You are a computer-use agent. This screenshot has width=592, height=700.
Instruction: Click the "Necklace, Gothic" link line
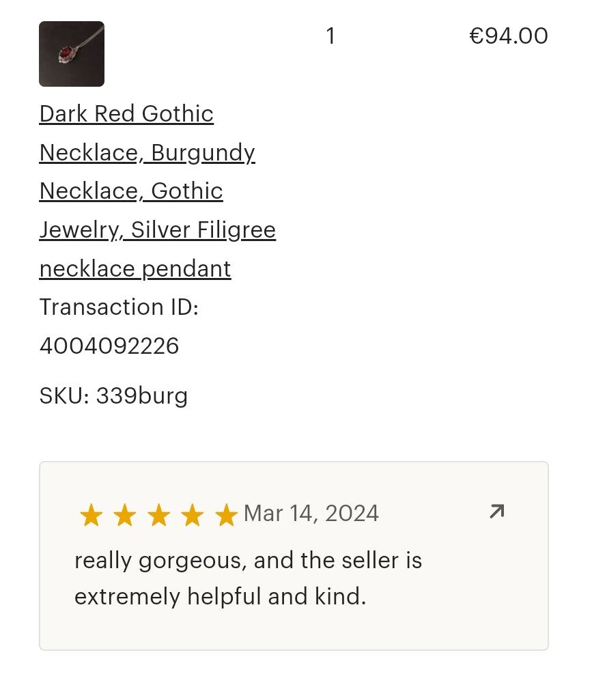[131, 191]
